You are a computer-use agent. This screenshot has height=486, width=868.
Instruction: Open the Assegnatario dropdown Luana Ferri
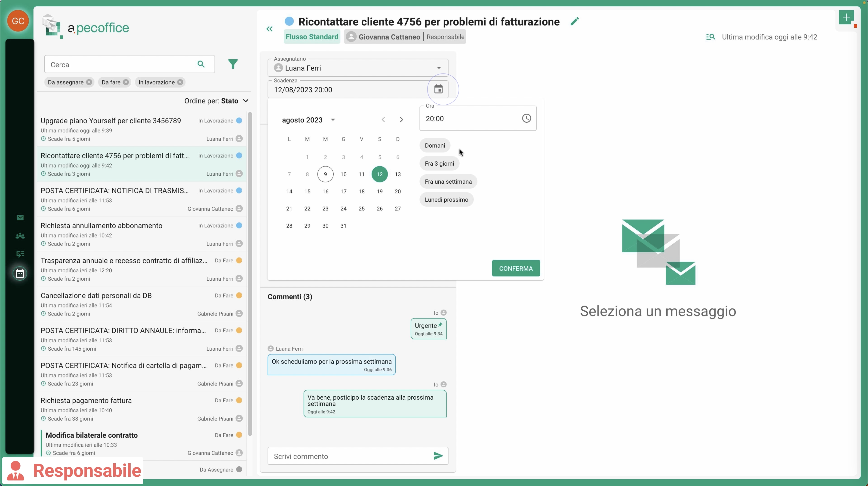pyautogui.click(x=358, y=68)
